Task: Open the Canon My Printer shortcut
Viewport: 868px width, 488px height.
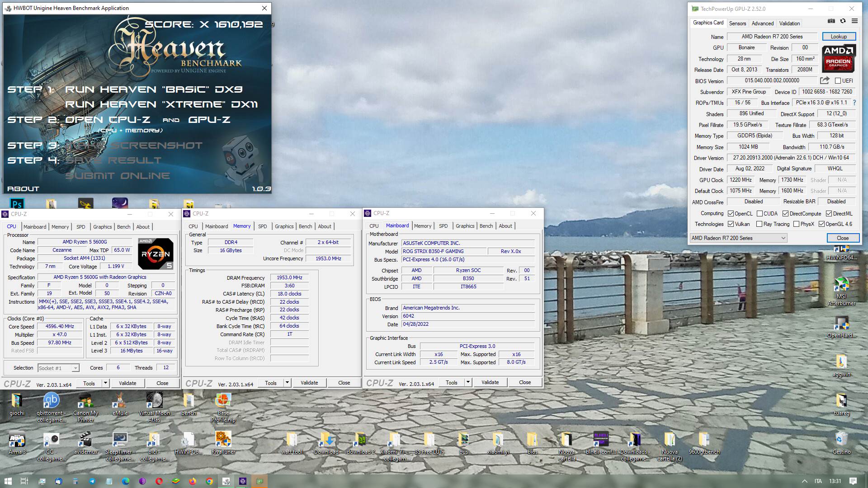Action: [85, 407]
